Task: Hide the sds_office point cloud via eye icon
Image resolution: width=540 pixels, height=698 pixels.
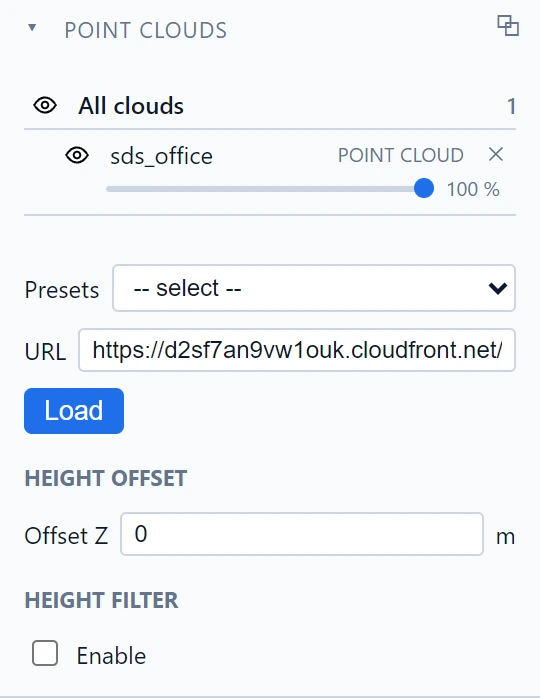Action: pyautogui.click(x=77, y=155)
